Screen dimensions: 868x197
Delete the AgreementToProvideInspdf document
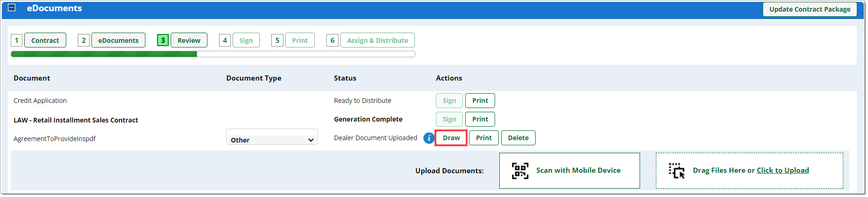click(518, 138)
